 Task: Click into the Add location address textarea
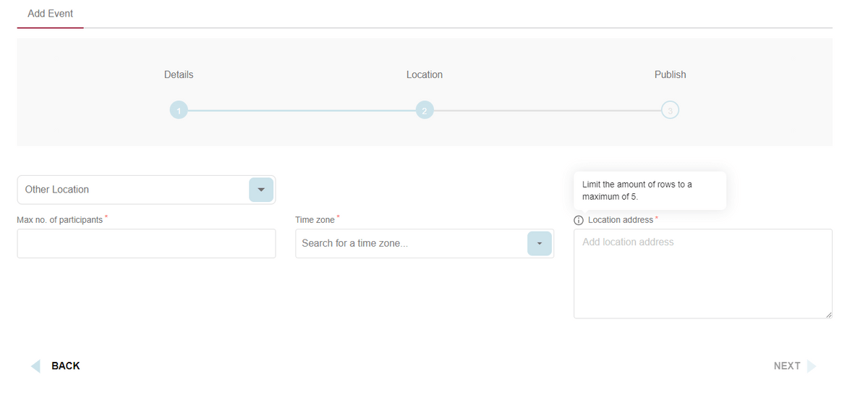pos(702,275)
